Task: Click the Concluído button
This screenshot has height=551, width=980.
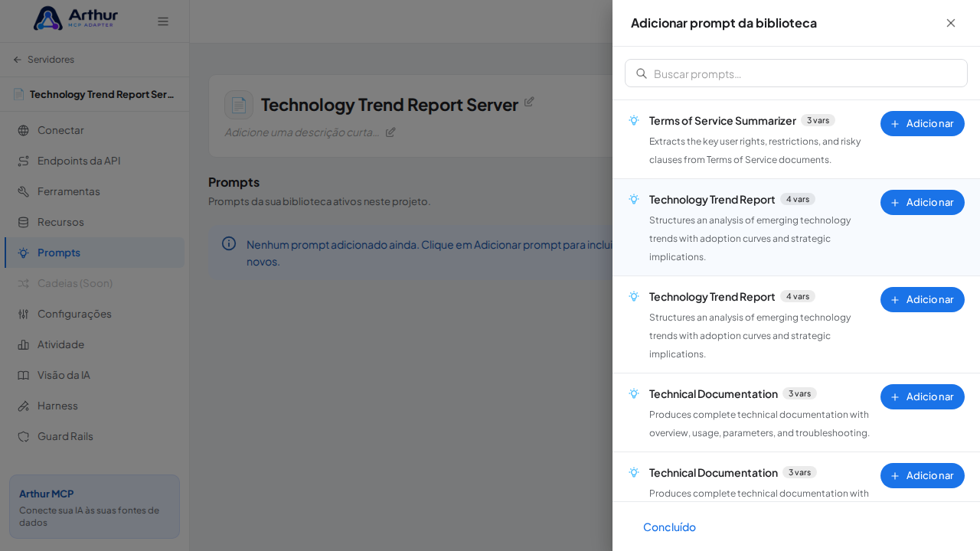Action: pos(669,527)
